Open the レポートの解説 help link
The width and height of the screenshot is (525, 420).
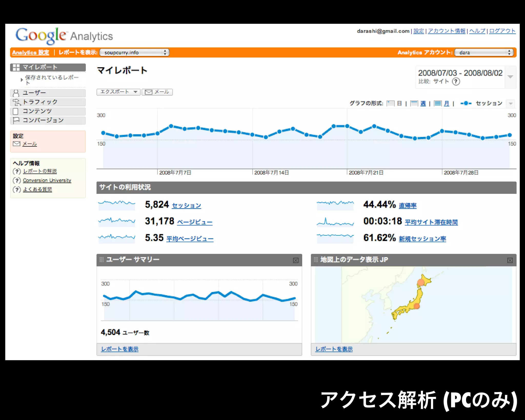coord(40,171)
